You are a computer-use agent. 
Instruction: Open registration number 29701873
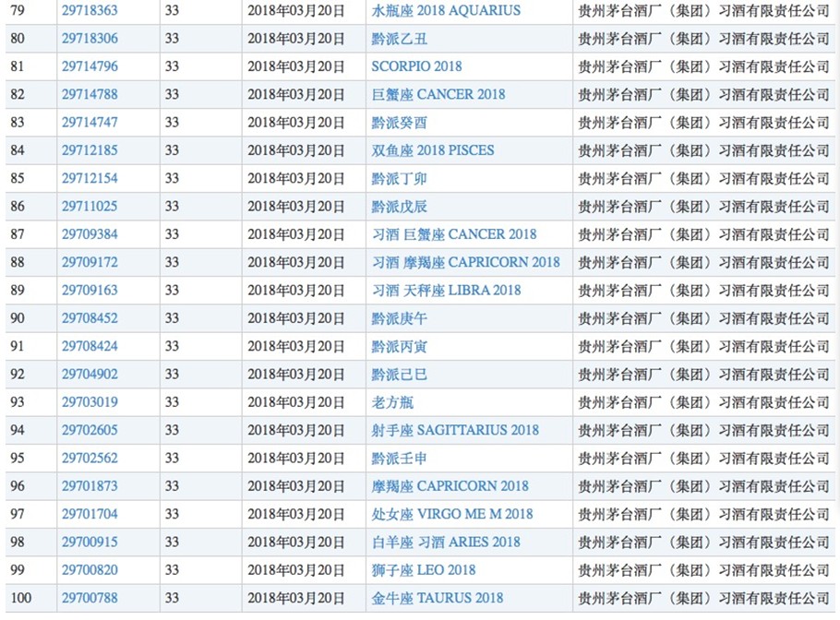pyautogui.click(x=90, y=485)
